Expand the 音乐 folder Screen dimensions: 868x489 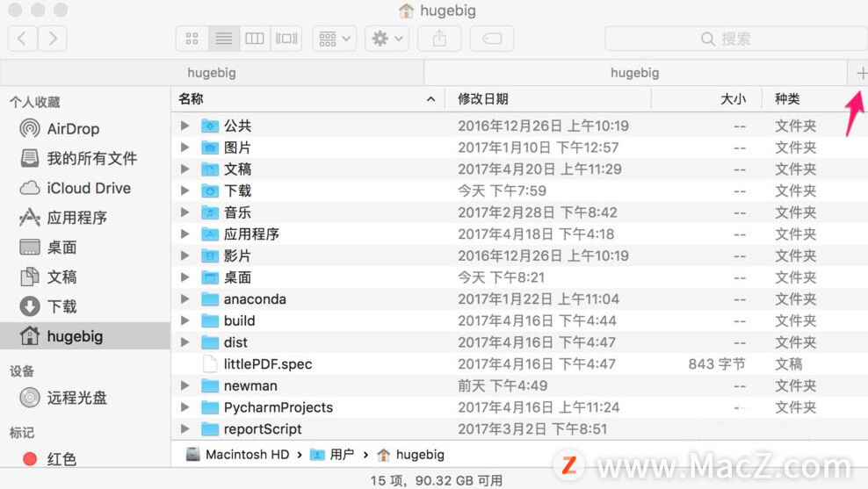click(184, 212)
